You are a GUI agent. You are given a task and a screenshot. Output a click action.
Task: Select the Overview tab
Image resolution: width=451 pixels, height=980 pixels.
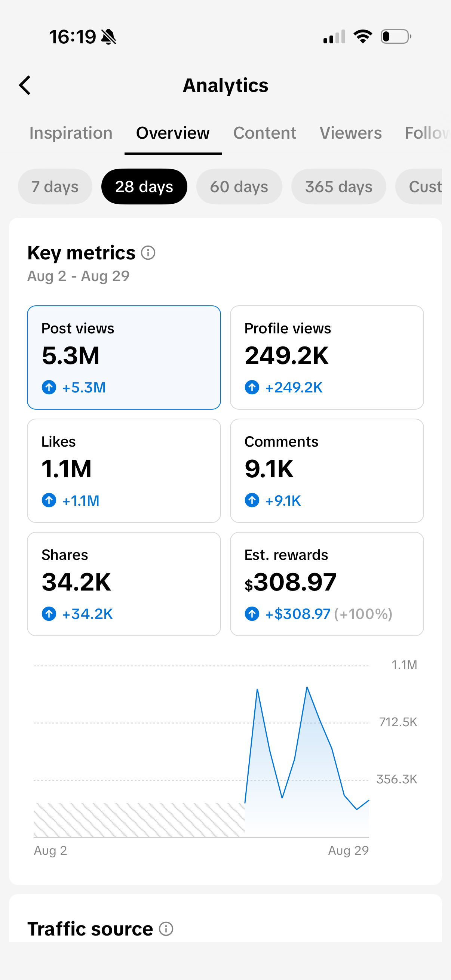point(173,133)
